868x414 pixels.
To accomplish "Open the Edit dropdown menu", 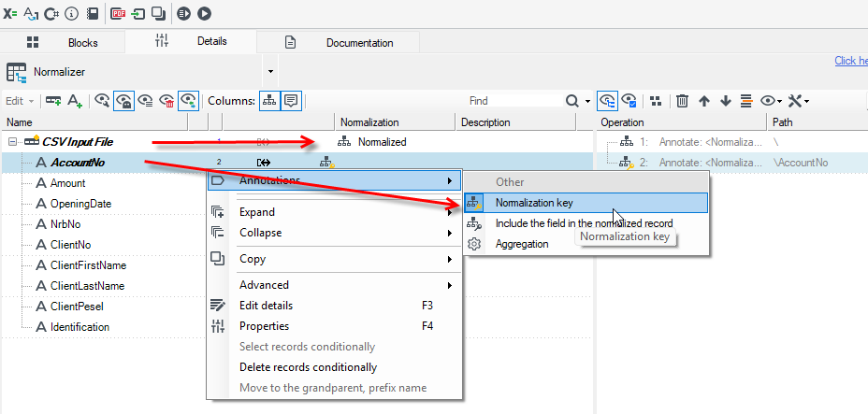I will [x=20, y=101].
